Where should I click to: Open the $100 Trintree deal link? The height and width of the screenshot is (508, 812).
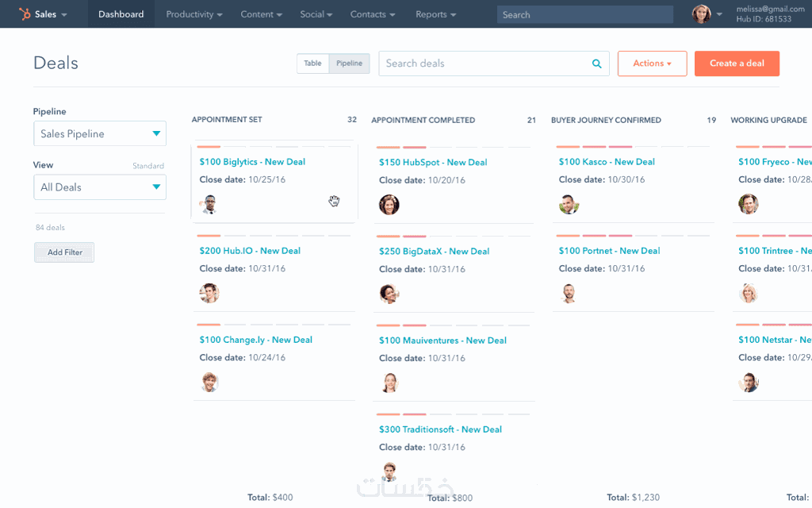tap(775, 251)
